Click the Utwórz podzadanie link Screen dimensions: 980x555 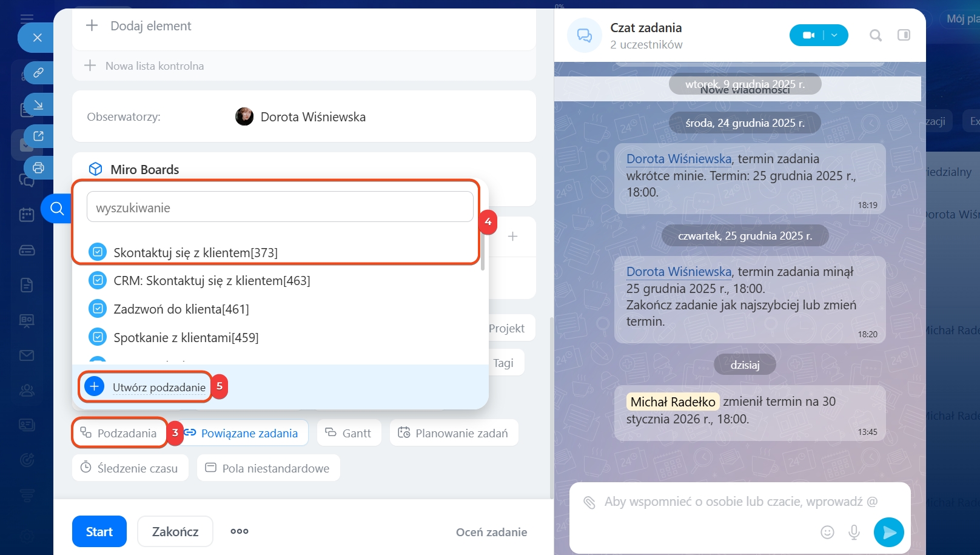(x=159, y=387)
